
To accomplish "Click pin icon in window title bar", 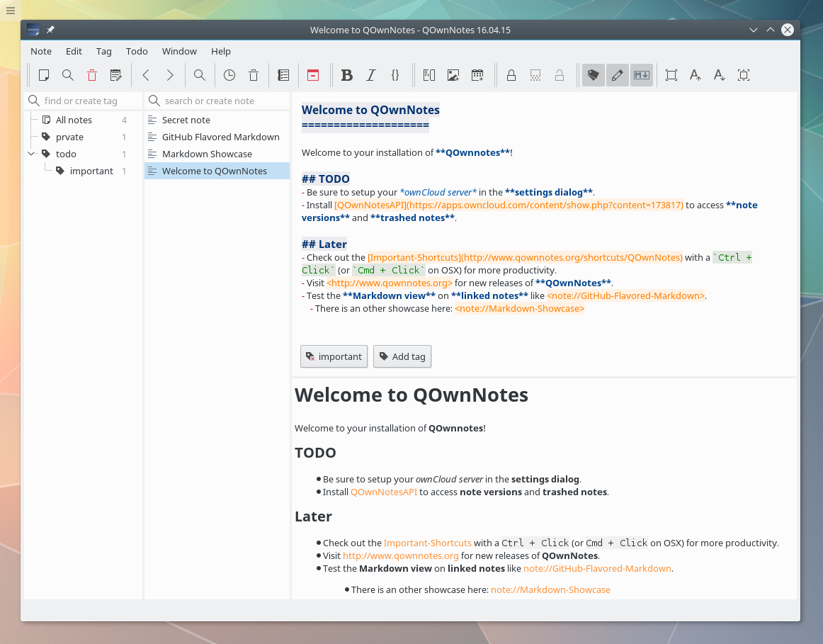I will coord(50,30).
